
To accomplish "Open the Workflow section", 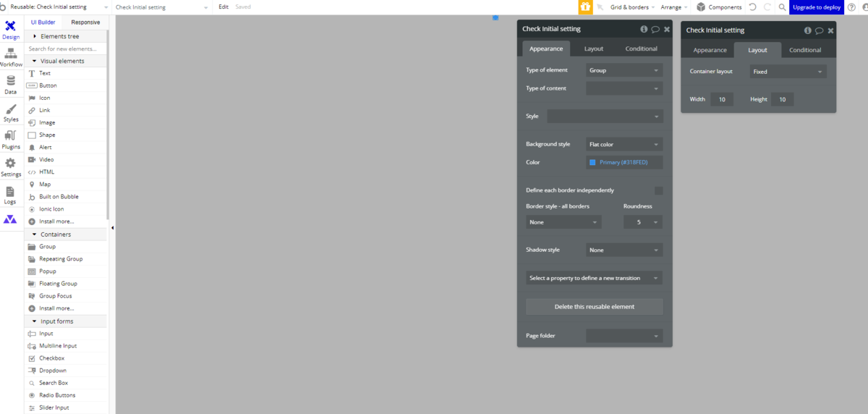I will [11, 56].
